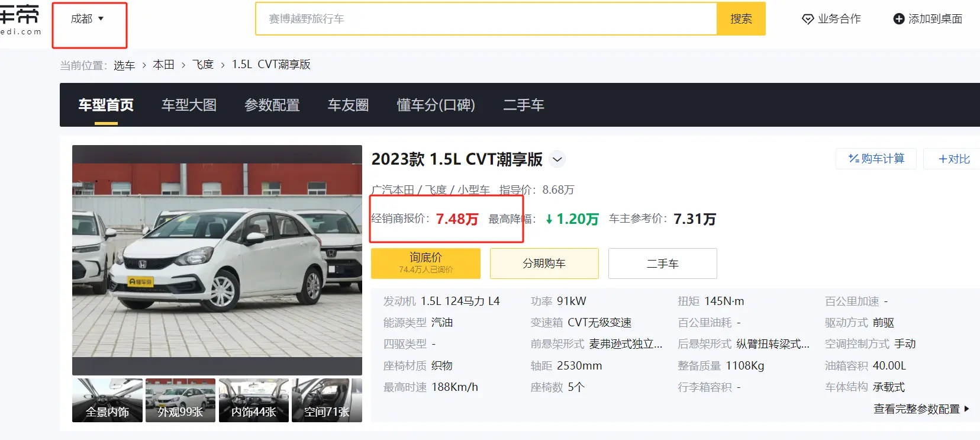
Task: Click the 询底价 yellow button
Action: 425,264
